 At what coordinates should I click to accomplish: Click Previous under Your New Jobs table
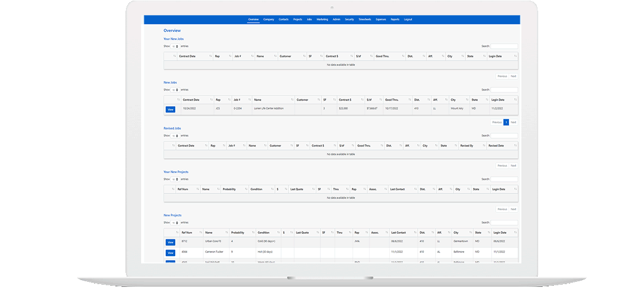pyautogui.click(x=502, y=76)
